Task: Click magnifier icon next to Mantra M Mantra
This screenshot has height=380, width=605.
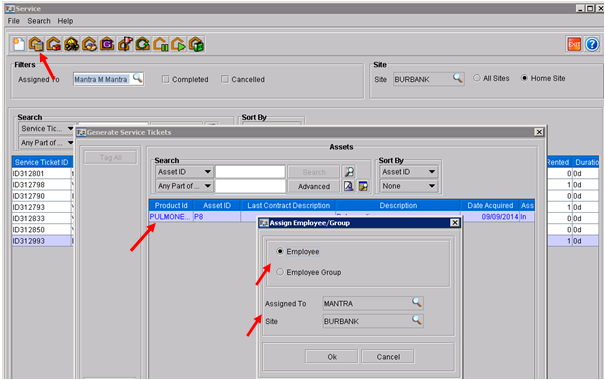Action: 137,78
